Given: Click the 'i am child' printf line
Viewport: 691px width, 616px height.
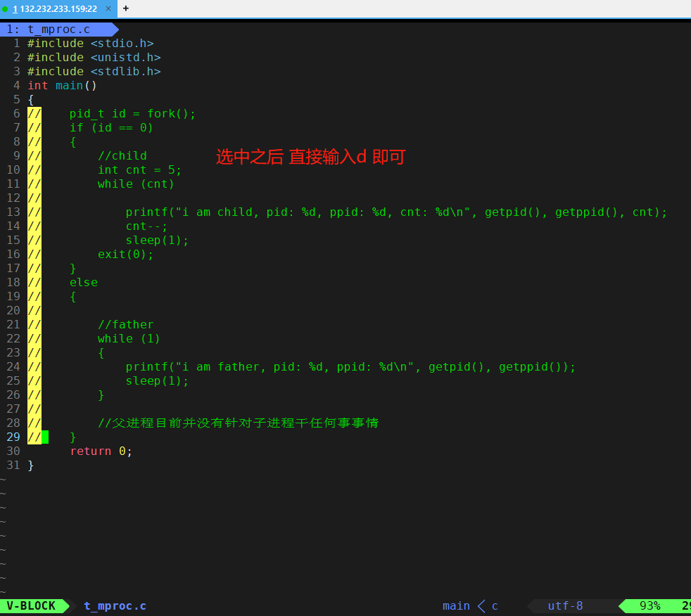Looking at the screenshot, I should (396, 212).
